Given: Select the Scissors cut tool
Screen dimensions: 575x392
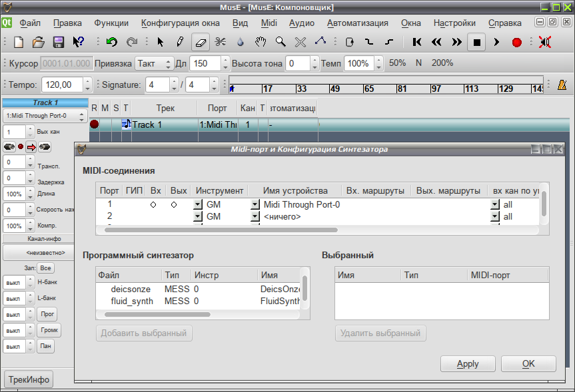Looking at the screenshot, I should [x=221, y=42].
